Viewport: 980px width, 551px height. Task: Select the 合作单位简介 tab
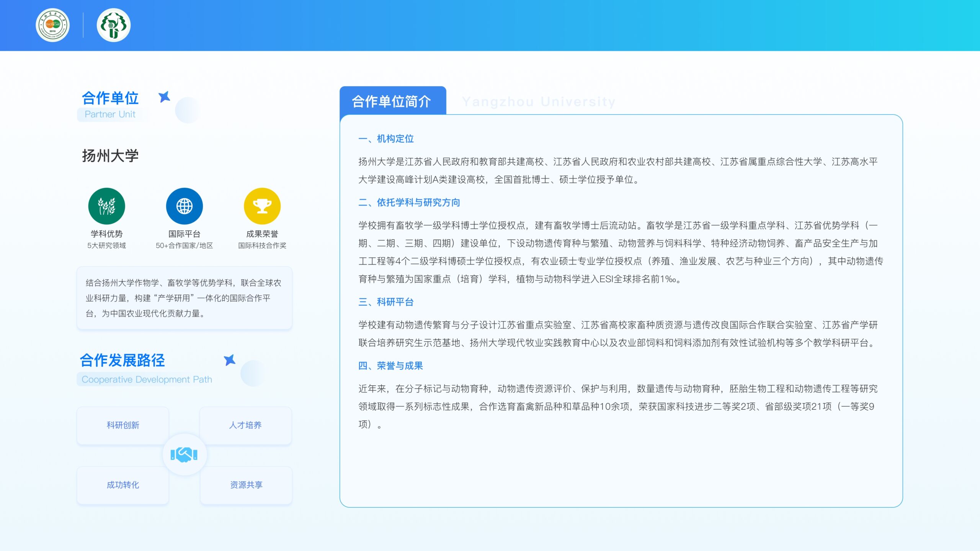click(393, 101)
